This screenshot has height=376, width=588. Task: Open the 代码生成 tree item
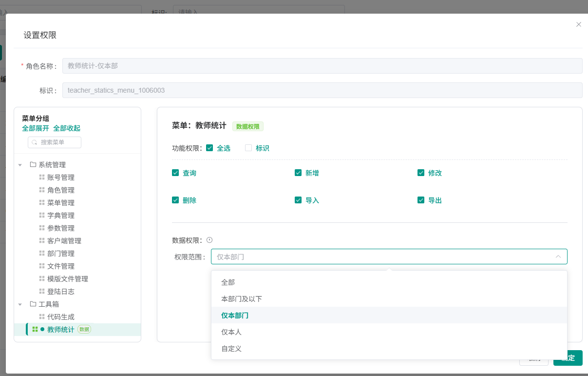(x=61, y=317)
